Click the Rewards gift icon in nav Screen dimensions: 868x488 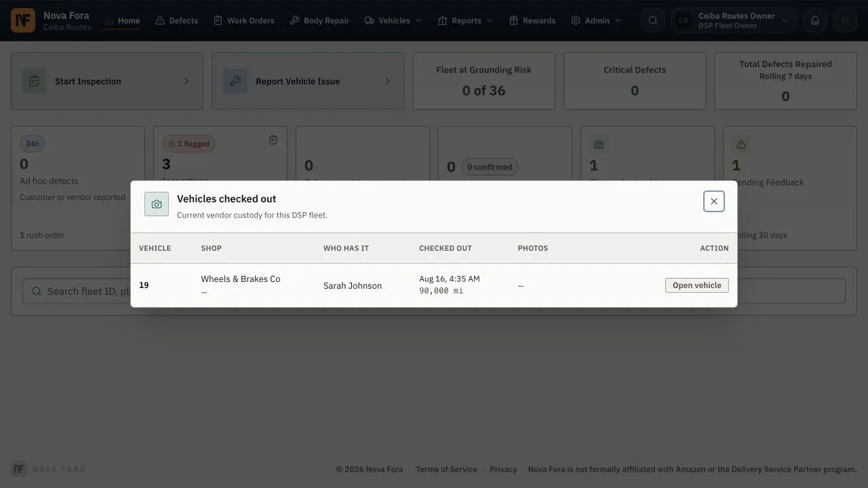(513, 20)
